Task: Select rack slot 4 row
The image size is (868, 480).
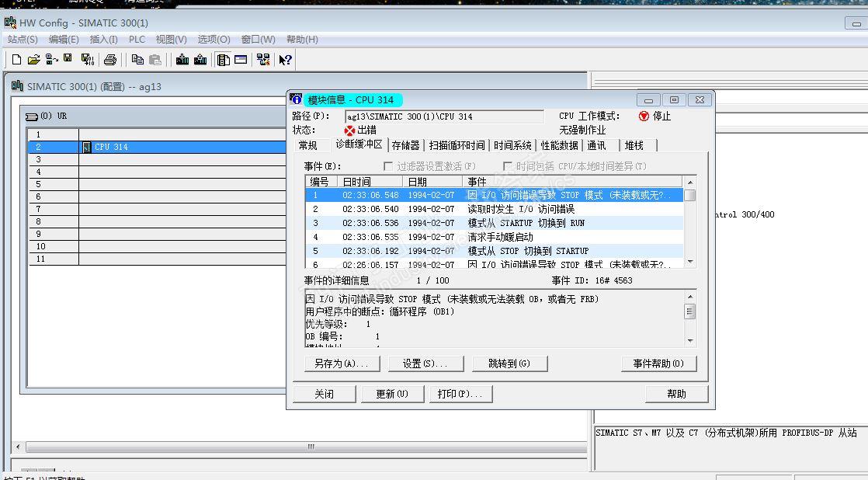Action: pos(157,172)
